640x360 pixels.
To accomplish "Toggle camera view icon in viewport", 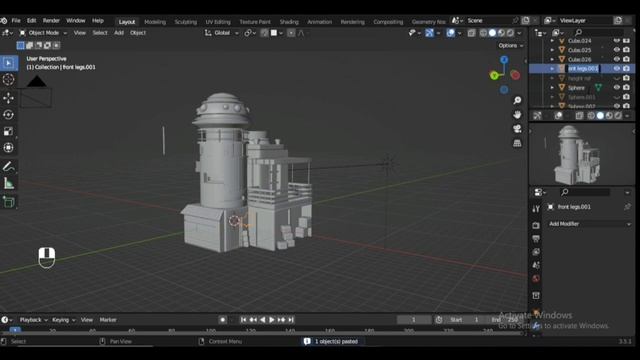I will coord(517,129).
